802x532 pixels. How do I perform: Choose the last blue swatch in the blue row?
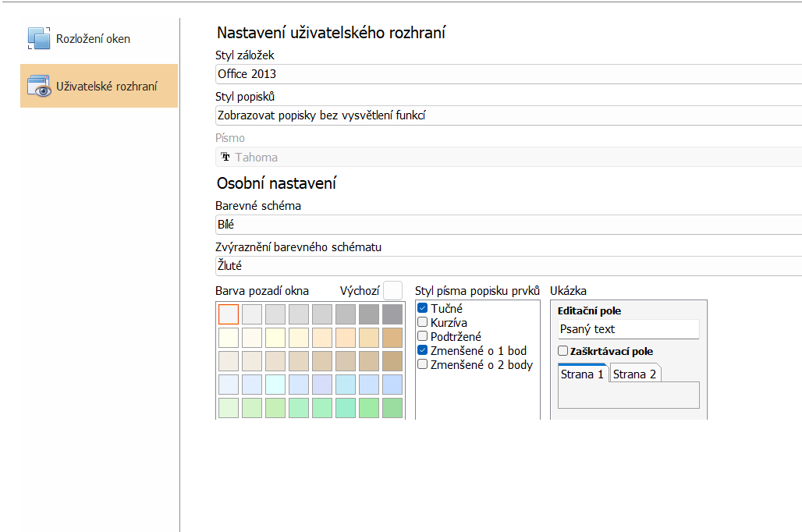pyautogui.click(x=392, y=385)
